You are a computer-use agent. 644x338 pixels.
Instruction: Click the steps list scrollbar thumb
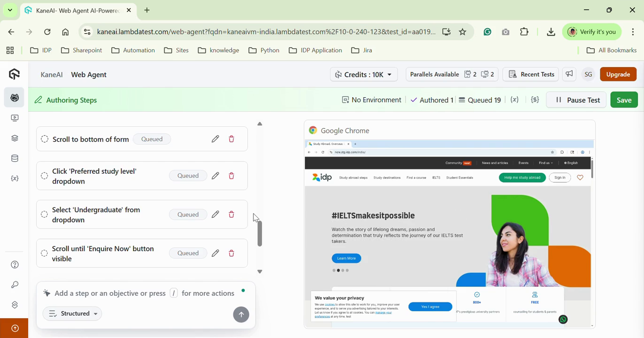(x=260, y=234)
